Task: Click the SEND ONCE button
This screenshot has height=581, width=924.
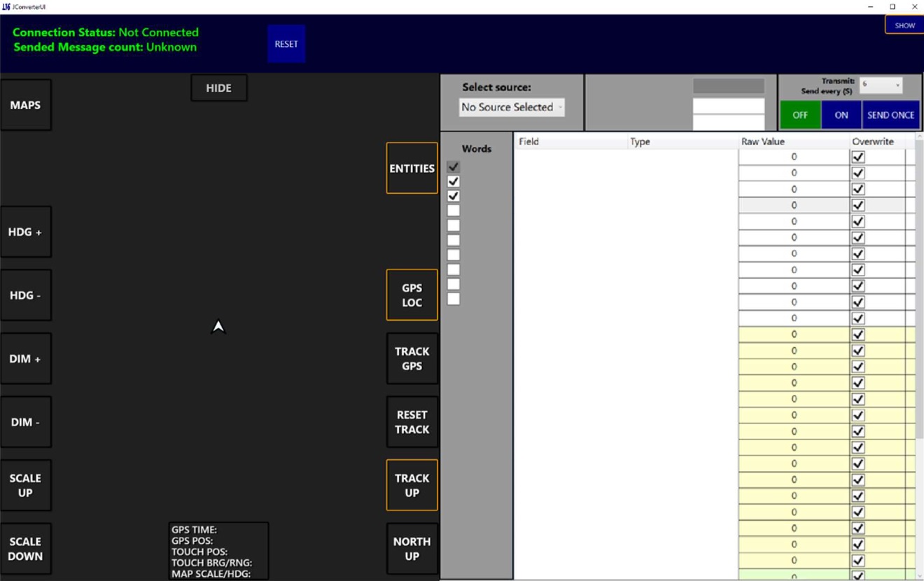Action: [x=890, y=115]
